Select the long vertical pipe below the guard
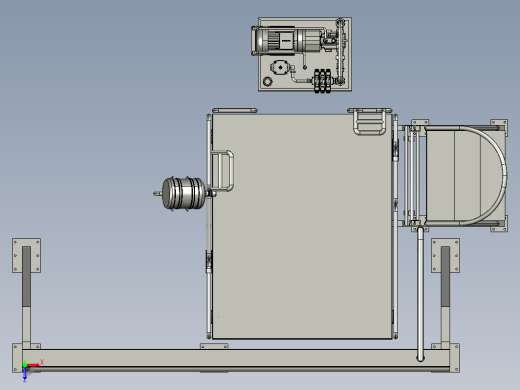 (420, 294)
